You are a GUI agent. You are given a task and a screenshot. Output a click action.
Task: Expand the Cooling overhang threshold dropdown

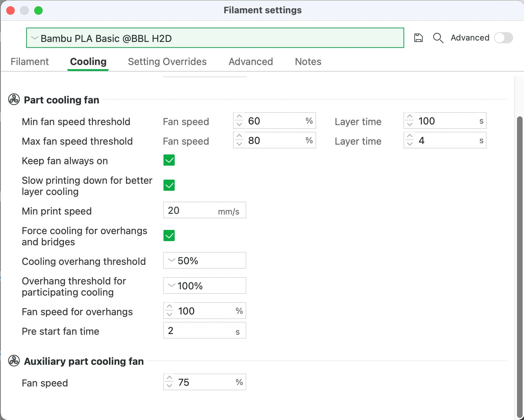[204, 261]
